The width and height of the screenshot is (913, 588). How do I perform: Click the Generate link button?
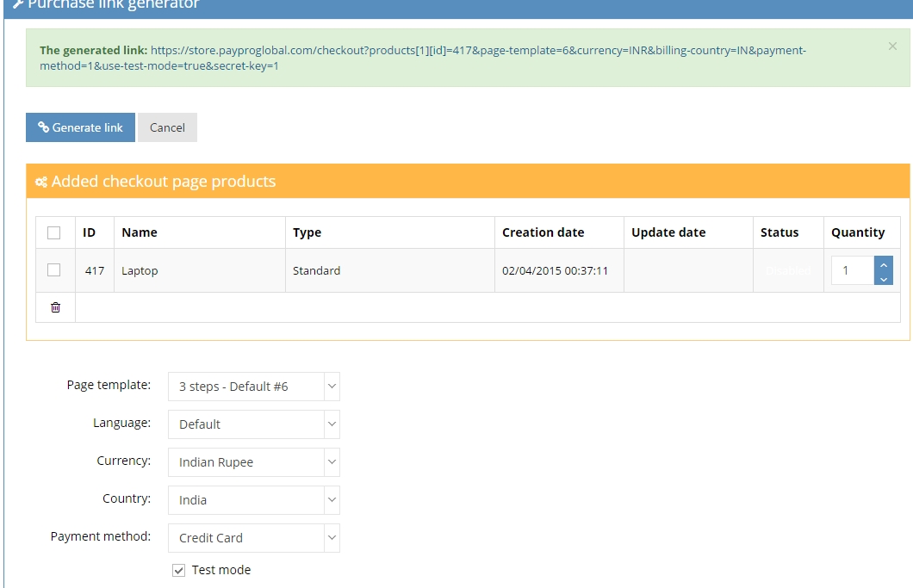[x=80, y=127]
